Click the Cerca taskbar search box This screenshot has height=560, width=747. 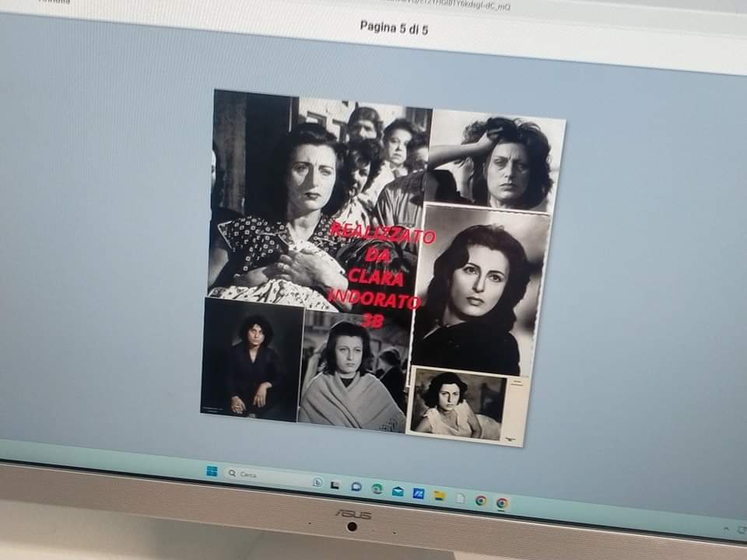[273, 478]
